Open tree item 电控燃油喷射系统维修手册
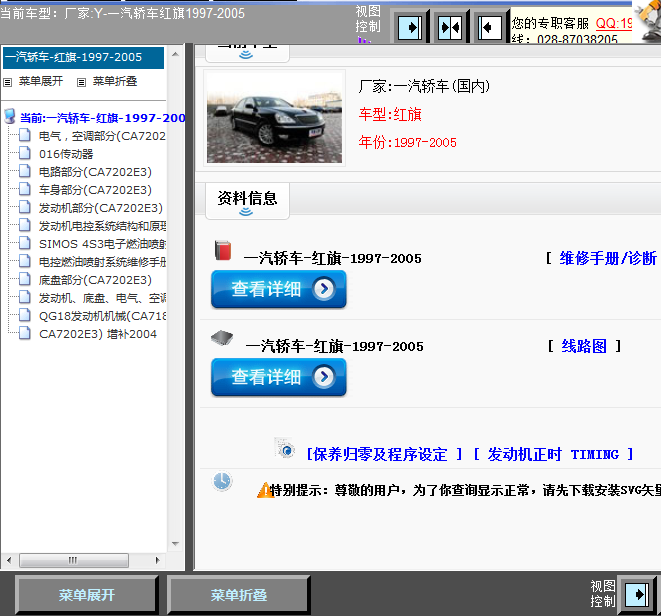Screen dimensions: 661x616 pos(102,262)
